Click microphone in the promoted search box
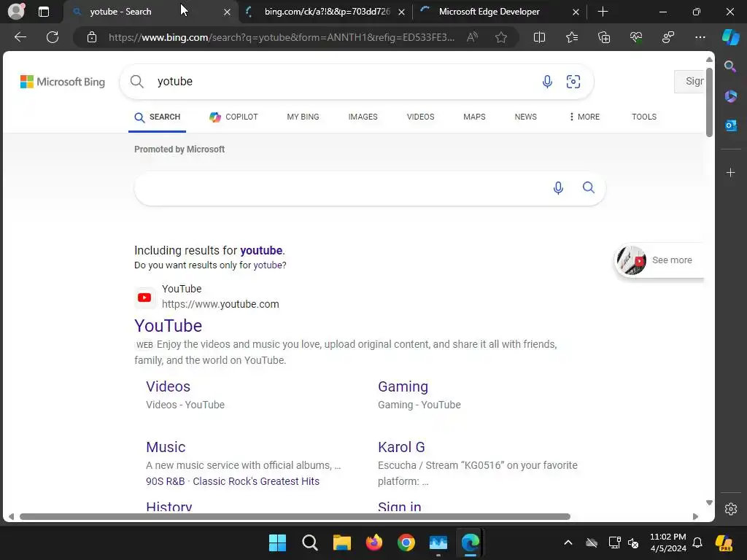This screenshot has width=747, height=560. [558, 187]
